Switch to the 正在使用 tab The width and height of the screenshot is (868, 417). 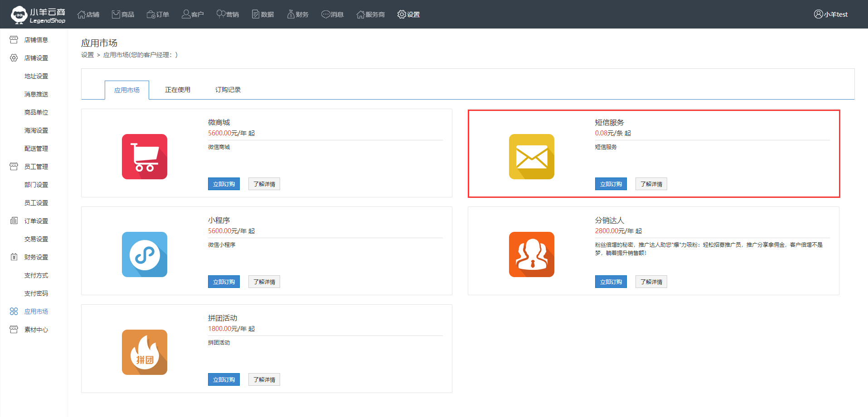(177, 90)
